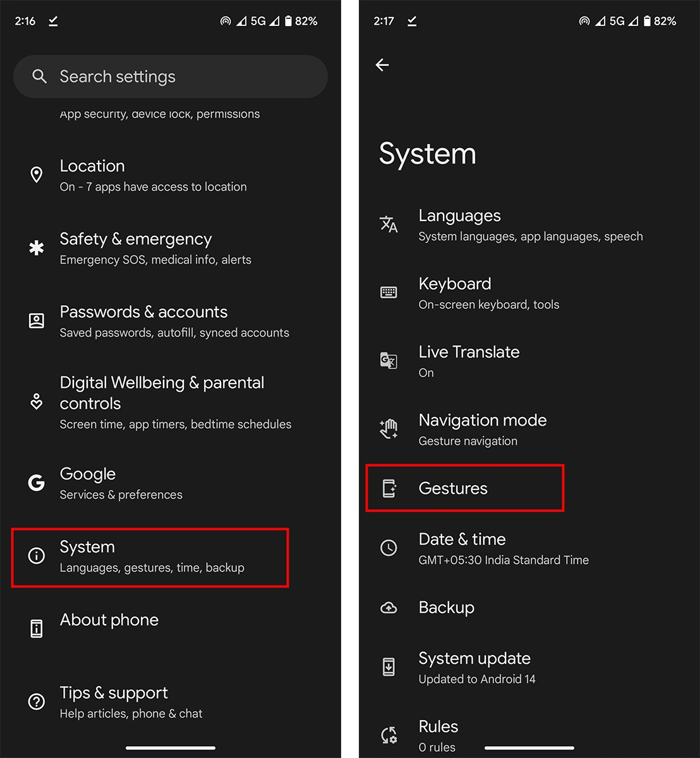Go back using the arrow on System page
The image size is (700, 758).
click(382, 64)
